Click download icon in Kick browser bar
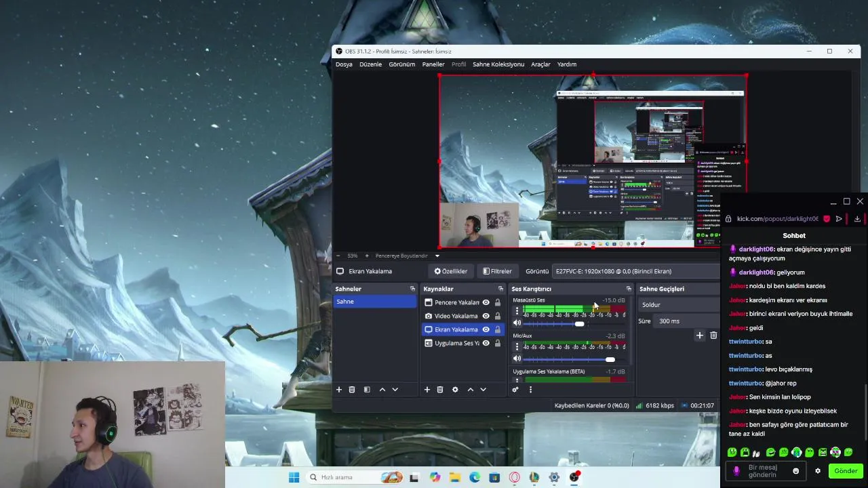Screen dimensions: 868x488 click(x=857, y=219)
